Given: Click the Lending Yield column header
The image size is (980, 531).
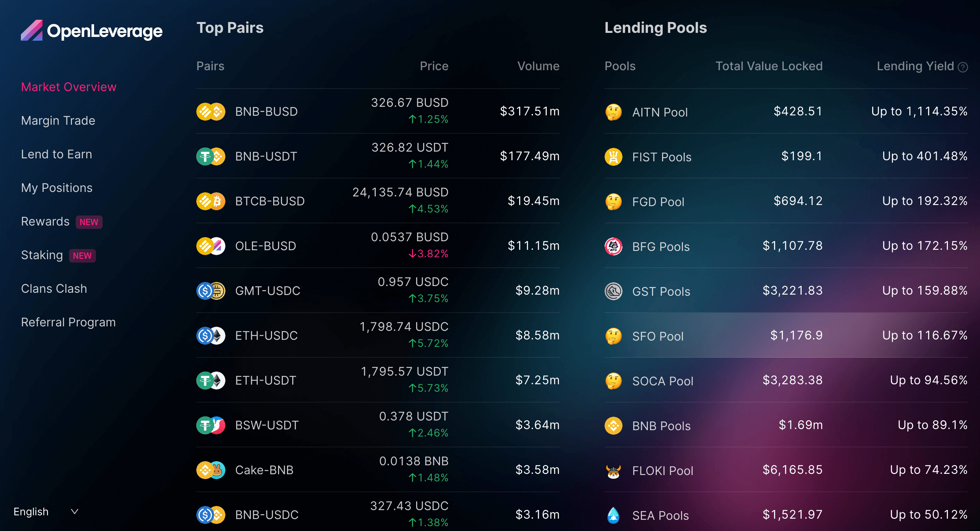Looking at the screenshot, I should [x=915, y=66].
